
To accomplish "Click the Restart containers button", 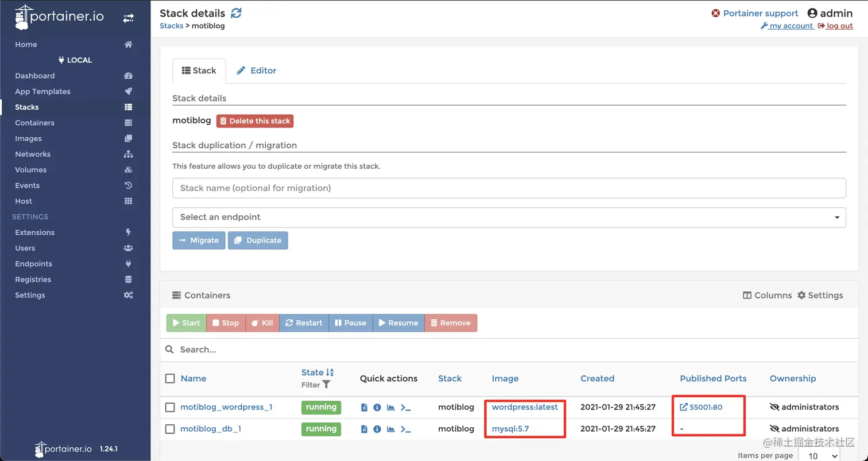I will [x=304, y=323].
